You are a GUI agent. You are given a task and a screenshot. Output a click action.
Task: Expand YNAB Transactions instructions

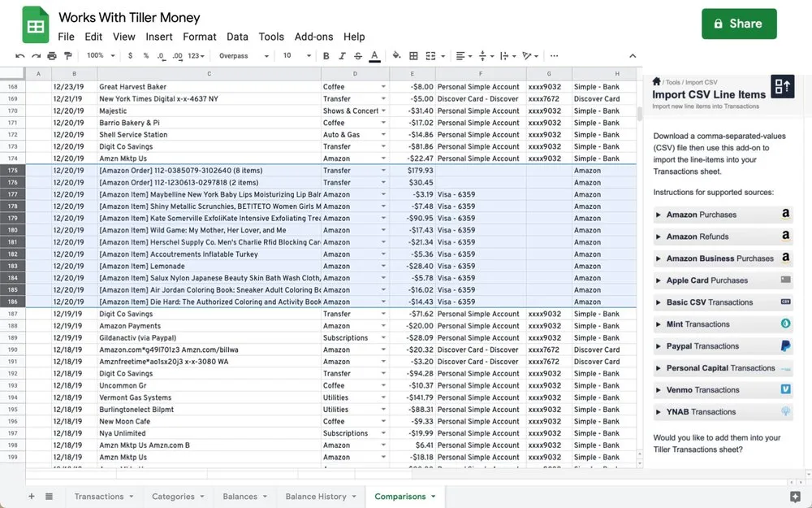[723, 412]
